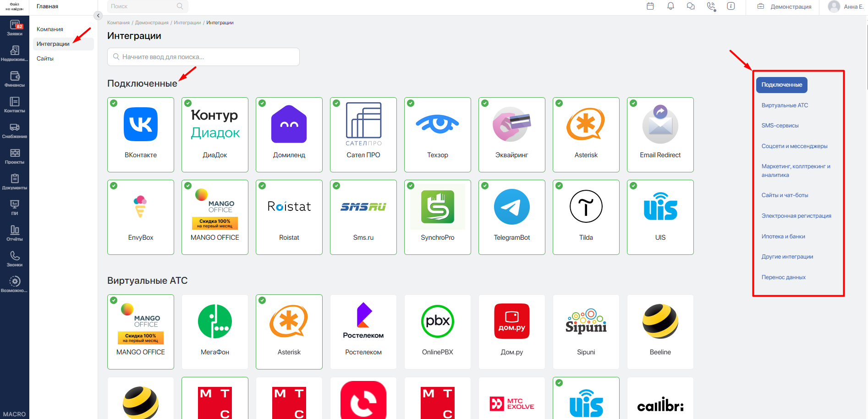This screenshot has height=419, width=868.
Task: Open the Заявки section in the sidebar
Action: pos(15,28)
